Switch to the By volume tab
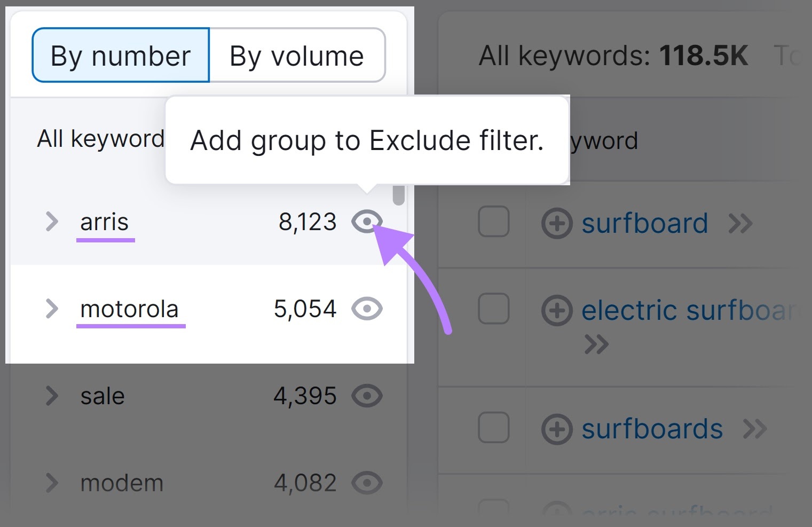This screenshot has height=527, width=812. pyautogui.click(x=297, y=56)
